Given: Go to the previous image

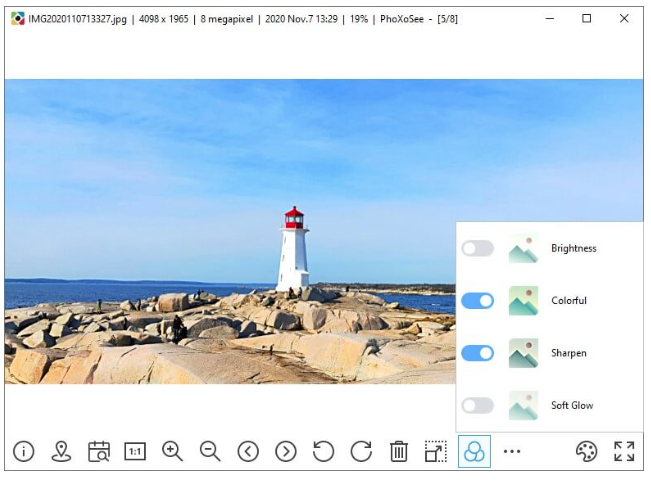Looking at the screenshot, I should [248, 452].
